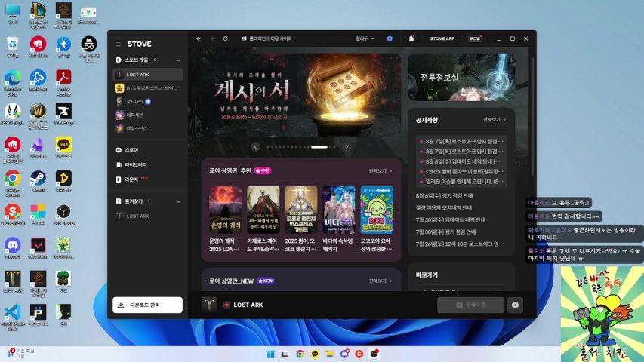Click the active banner page indicator
Image resolution: width=644 pixels, height=362 pixels.
click(x=319, y=147)
